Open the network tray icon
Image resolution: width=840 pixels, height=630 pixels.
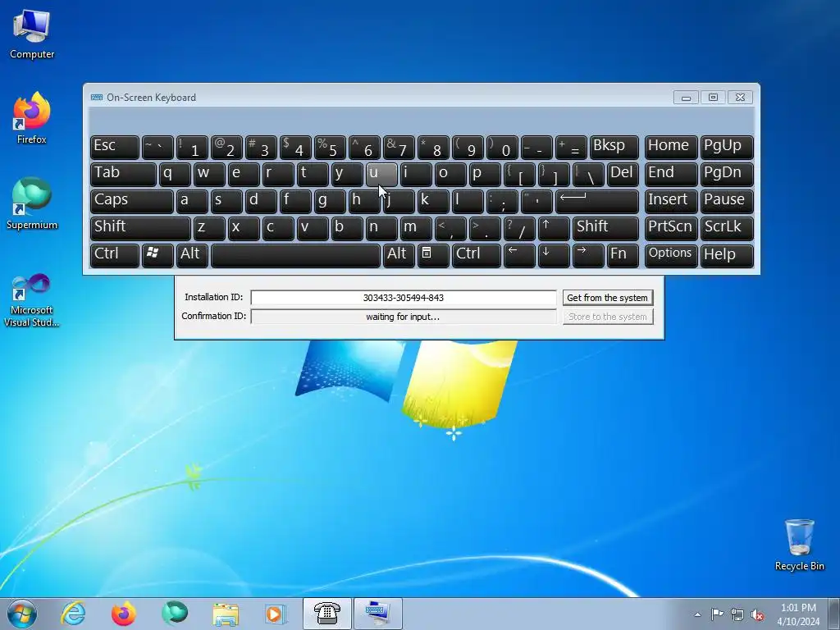[x=737, y=614]
